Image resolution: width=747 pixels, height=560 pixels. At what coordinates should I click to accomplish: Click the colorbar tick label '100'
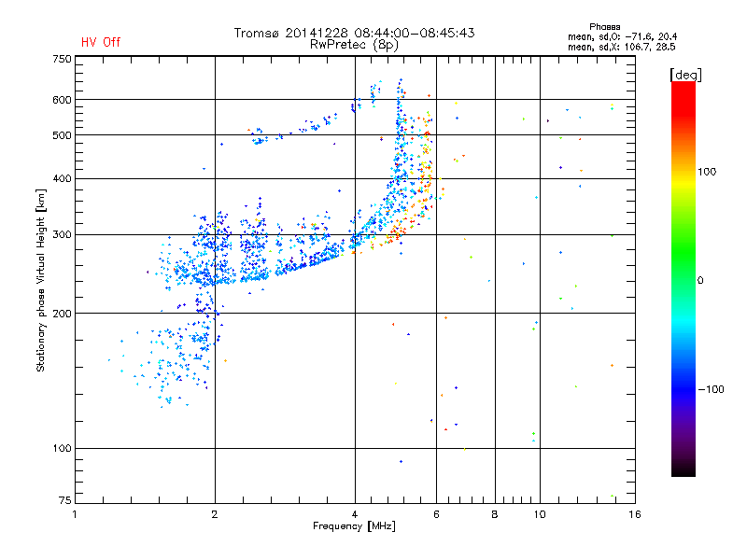click(x=707, y=172)
